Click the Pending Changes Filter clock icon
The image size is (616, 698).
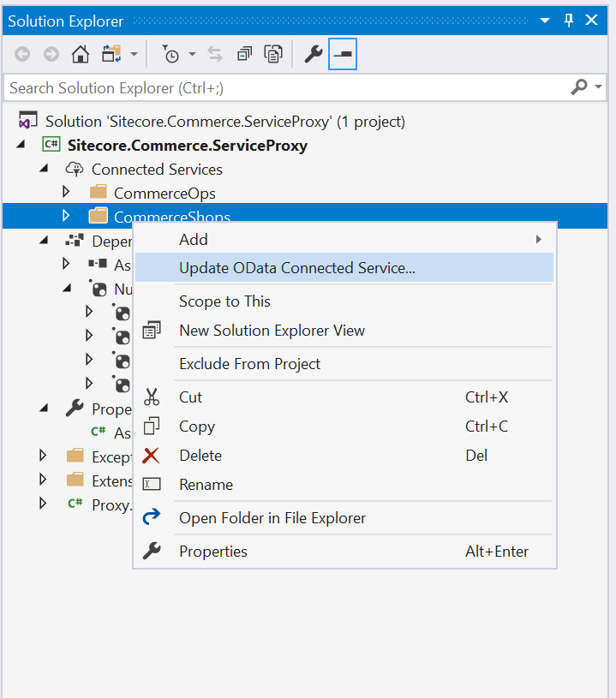[170, 54]
